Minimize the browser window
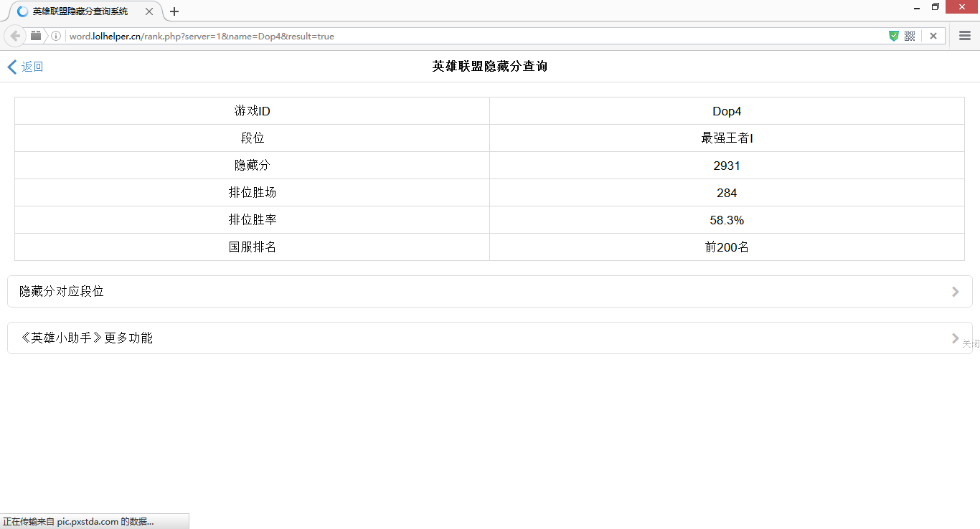980x529 pixels. [917, 7]
